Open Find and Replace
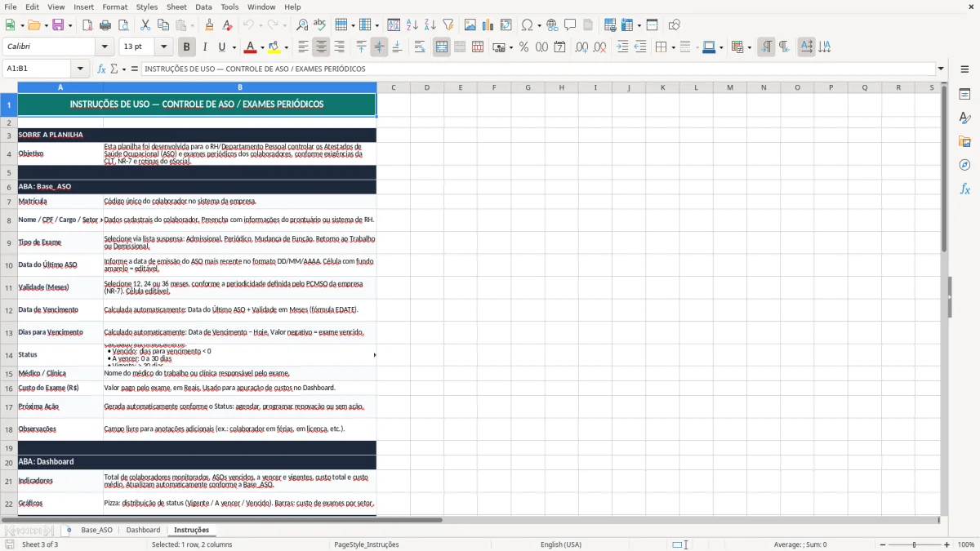 point(302,25)
